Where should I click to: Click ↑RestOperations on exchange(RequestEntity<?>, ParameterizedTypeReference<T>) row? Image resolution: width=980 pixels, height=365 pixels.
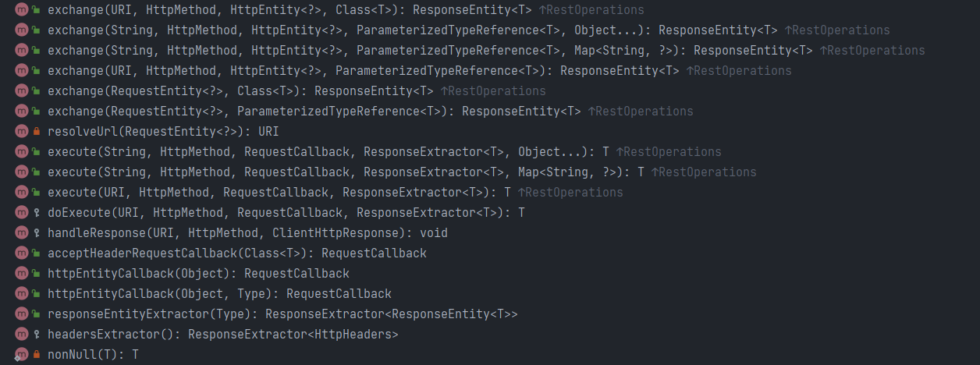pos(640,112)
